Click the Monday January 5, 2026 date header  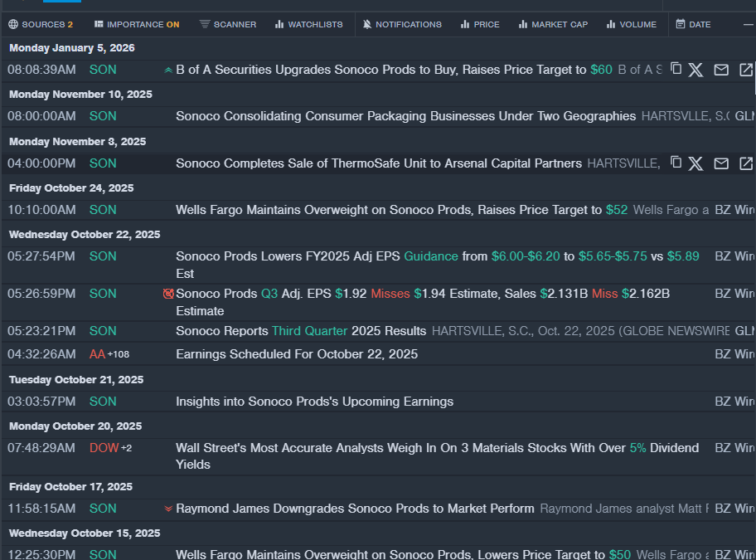[x=72, y=48]
